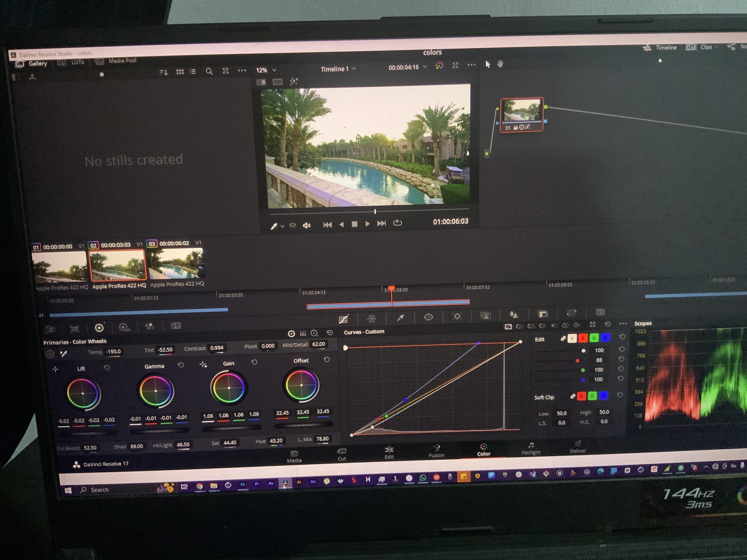Toggle the green channel in curve Edit
The width and height of the screenshot is (747, 560).
[594, 338]
